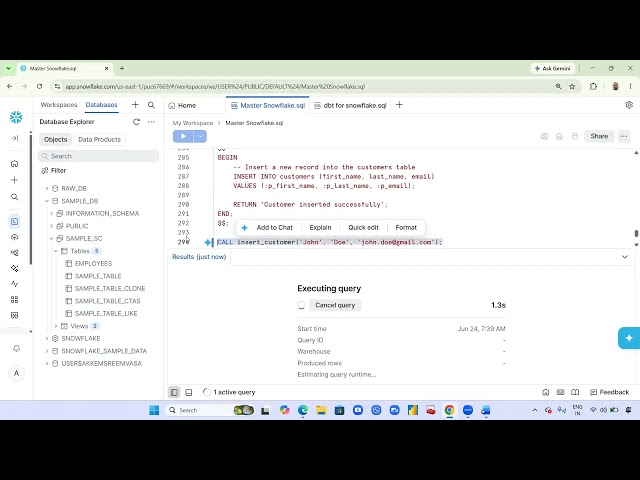Click the editor vertical scrollbar thumb
The image size is (640, 480).
636,233
